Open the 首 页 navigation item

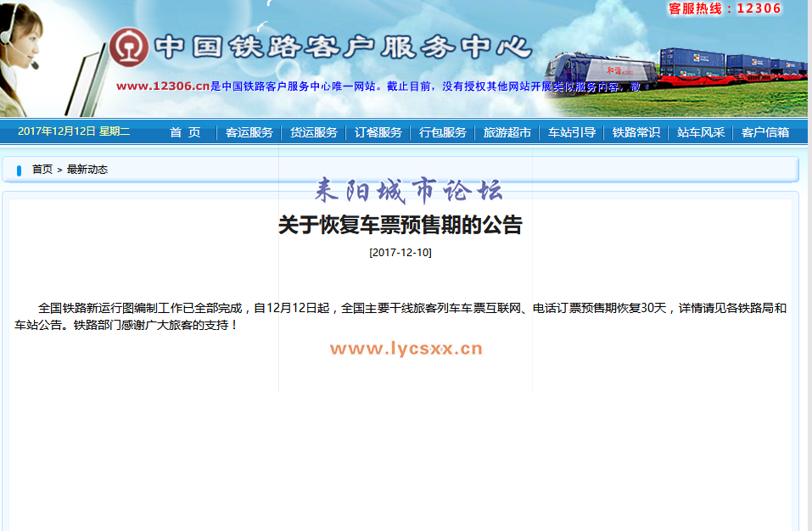coord(185,132)
